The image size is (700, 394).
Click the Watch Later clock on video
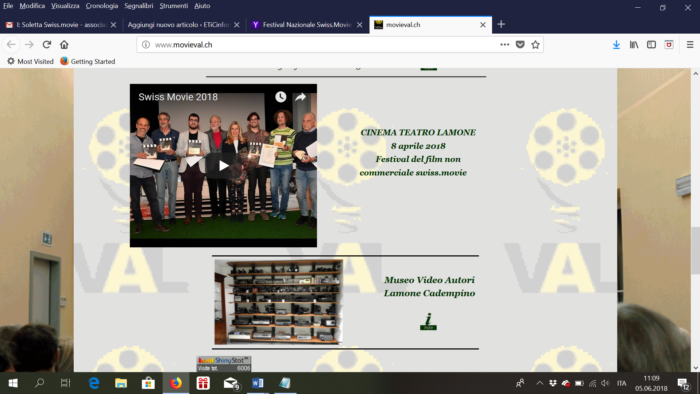(280, 97)
